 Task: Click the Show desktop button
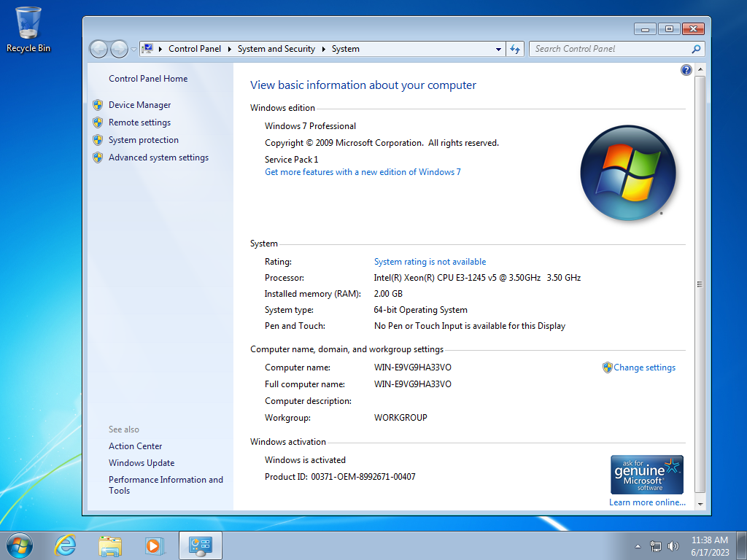pyautogui.click(x=742, y=545)
